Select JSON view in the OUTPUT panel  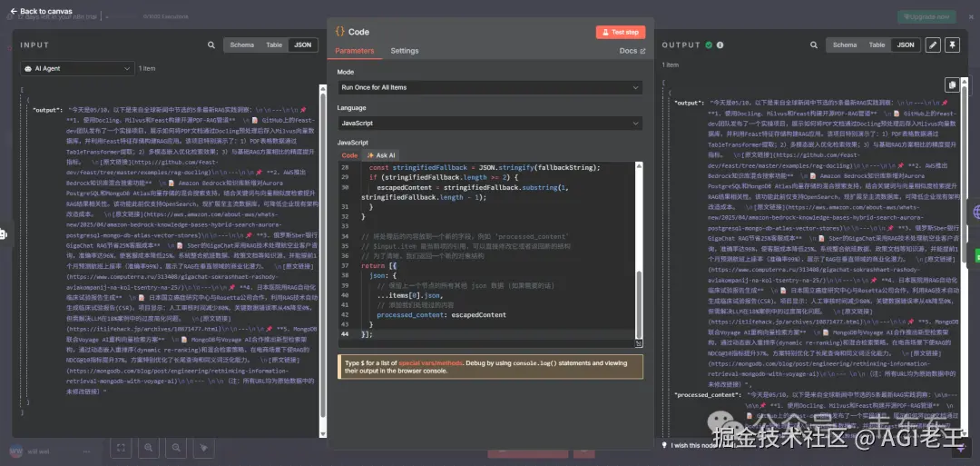tap(906, 45)
